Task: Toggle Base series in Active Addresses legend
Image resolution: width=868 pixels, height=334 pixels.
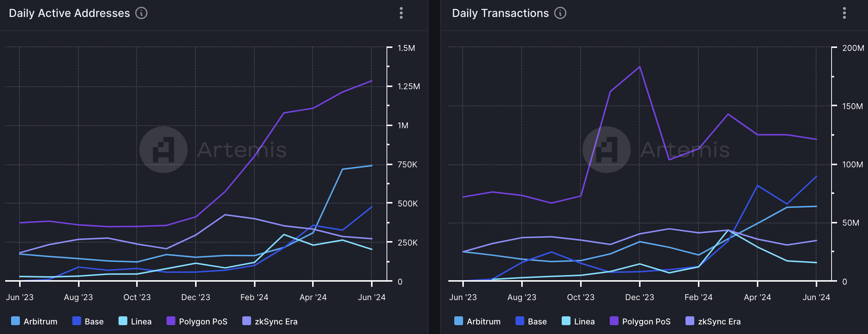Action: (x=88, y=321)
